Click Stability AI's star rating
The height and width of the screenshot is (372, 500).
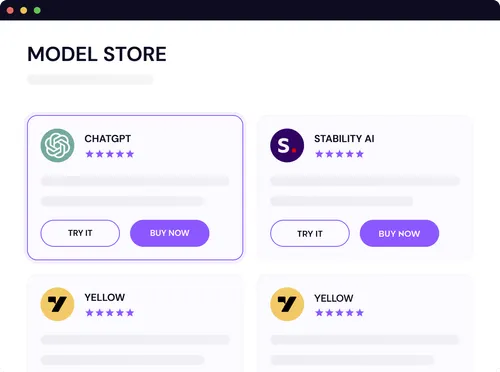339,154
